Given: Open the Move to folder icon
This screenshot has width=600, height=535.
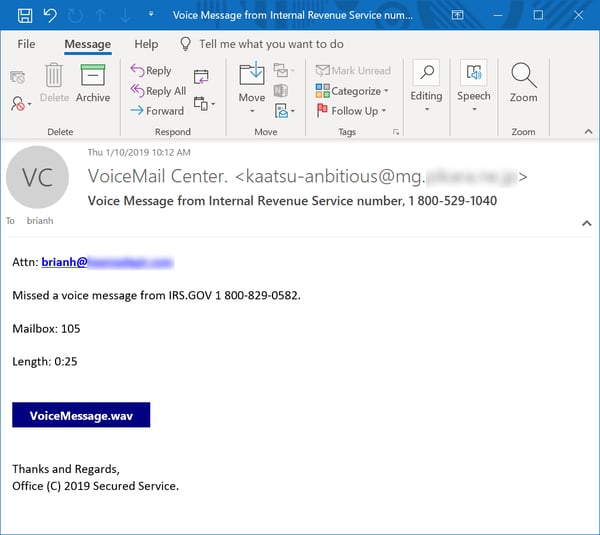Looking at the screenshot, I should pos(251,82).
